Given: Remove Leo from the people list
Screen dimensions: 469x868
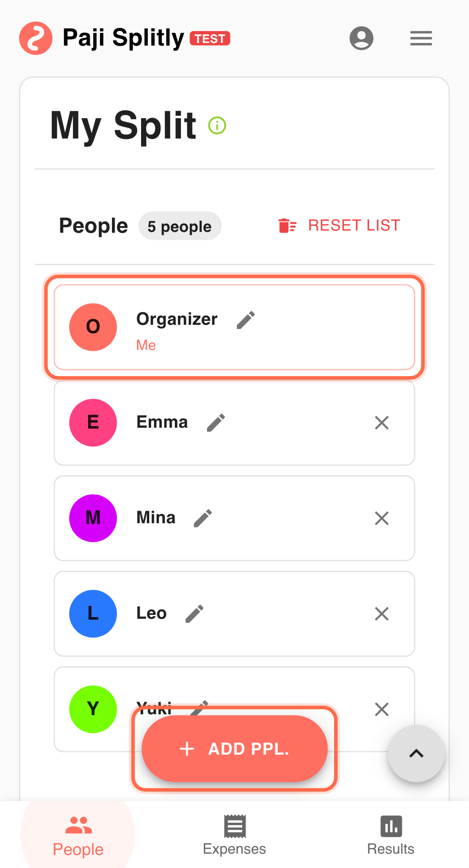Looking at the screenshot, I should tap(381, 614).
